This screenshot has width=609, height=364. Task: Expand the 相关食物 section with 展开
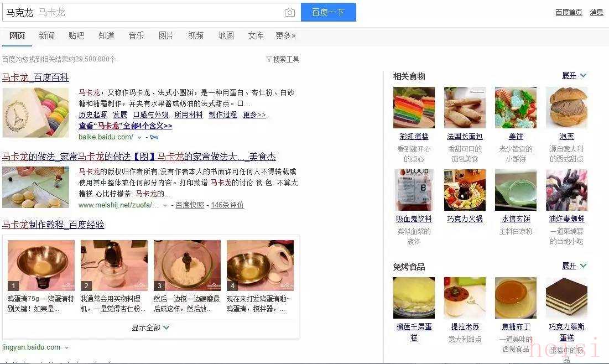click(x=574, y=75)
